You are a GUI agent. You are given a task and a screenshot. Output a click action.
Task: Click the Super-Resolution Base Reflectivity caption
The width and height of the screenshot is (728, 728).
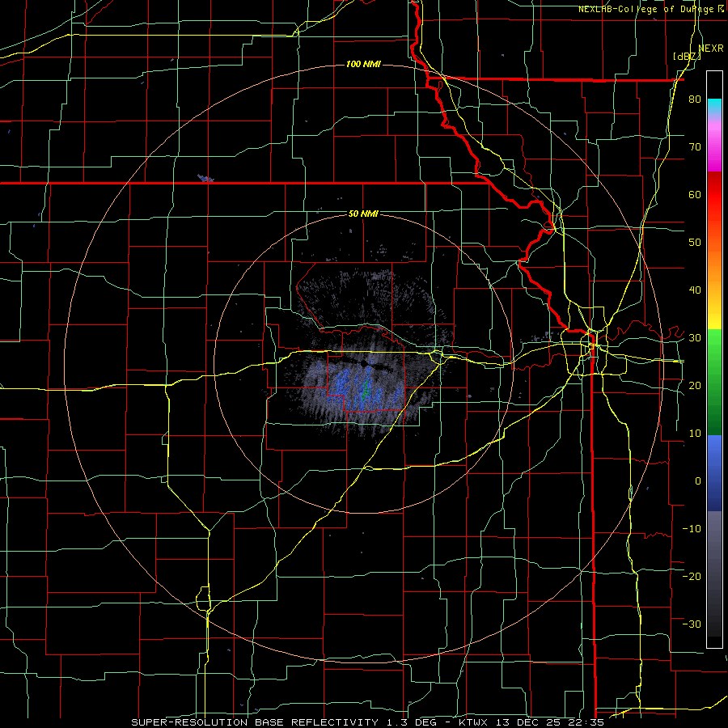[x=368, y=722]
